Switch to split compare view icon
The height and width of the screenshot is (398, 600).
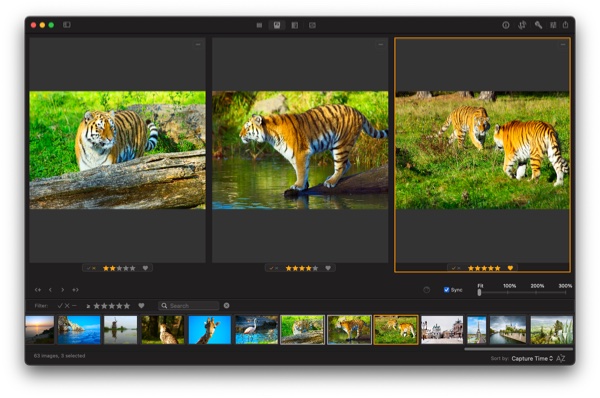coord(294,25)
